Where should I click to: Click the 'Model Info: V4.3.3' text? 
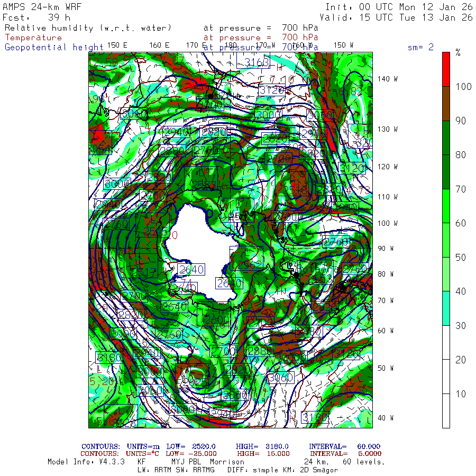pyautogui.click(x=86, y=462)
